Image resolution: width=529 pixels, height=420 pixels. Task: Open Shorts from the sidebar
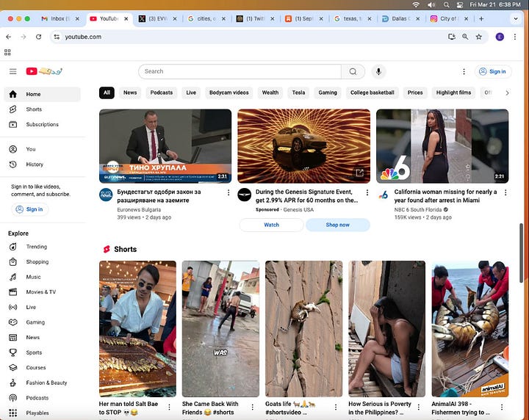click(x=42, y=109)
